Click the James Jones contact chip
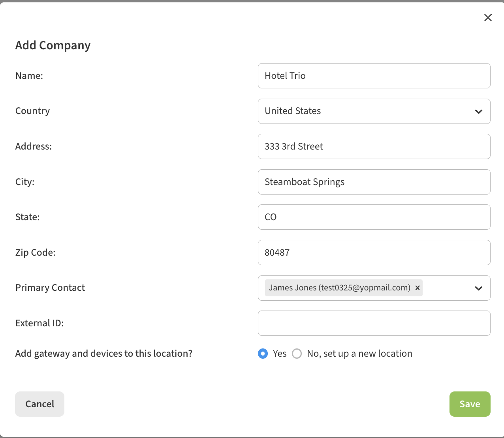Image resolution: width=504 pixels, height=438 pixels. [x=339, y=288]
